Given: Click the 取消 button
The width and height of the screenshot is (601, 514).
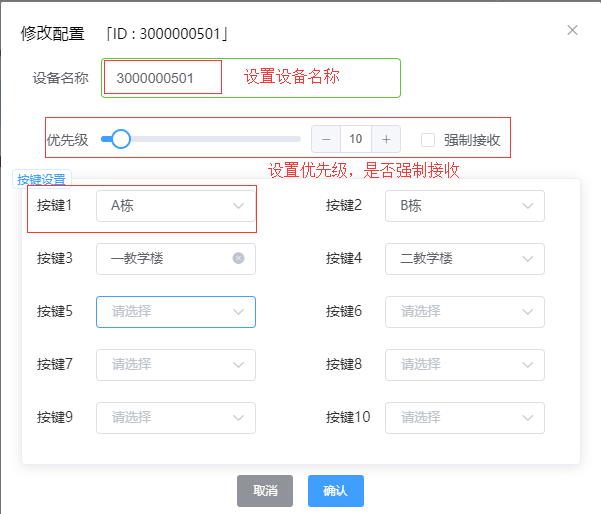Looking at the screenshot, I should click(x=265, y=491).
